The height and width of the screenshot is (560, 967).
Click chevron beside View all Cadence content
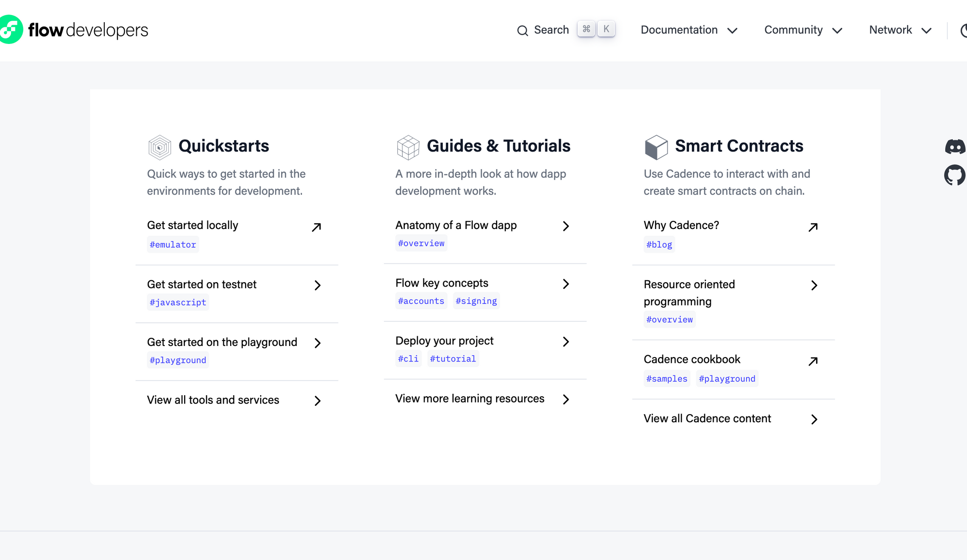[814, 419]
